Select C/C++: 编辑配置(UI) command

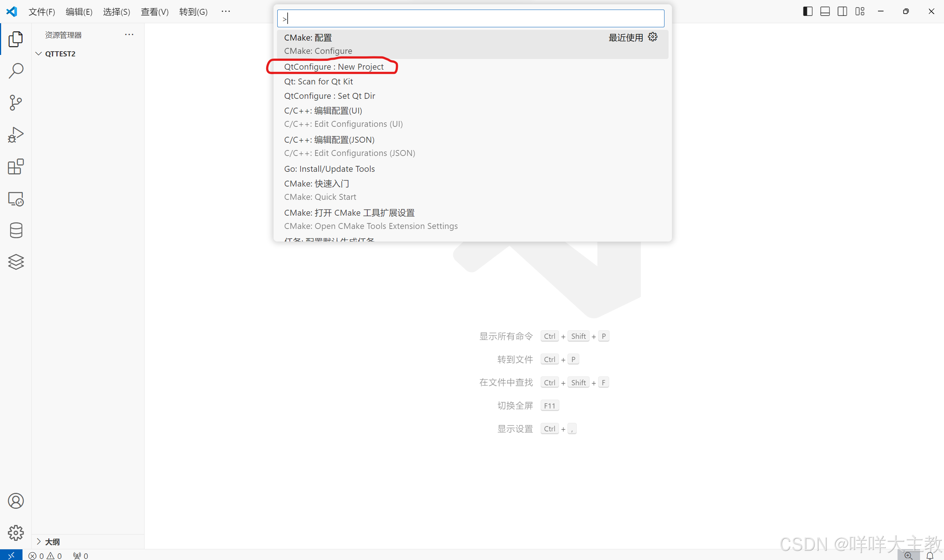point(472,117)
